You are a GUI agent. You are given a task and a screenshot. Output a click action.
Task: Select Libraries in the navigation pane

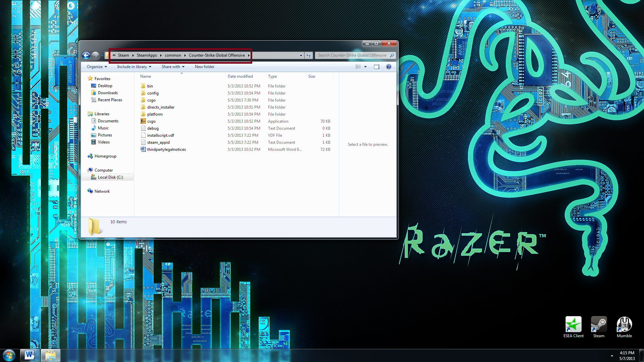(x=102, y=114)
